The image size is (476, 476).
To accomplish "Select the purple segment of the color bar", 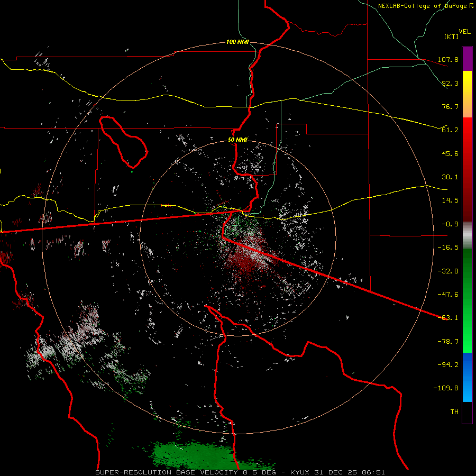I will 467,59.
